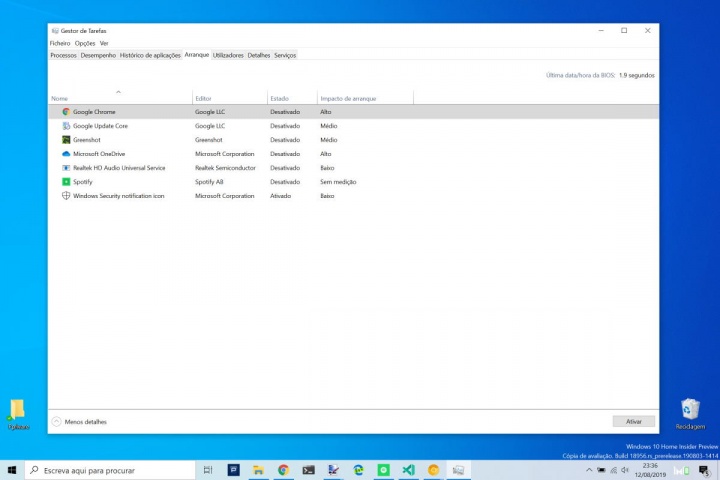The image size is (720, 480).
Task: Select the Task Manager taskbar icon
Action: pos(458,470)
